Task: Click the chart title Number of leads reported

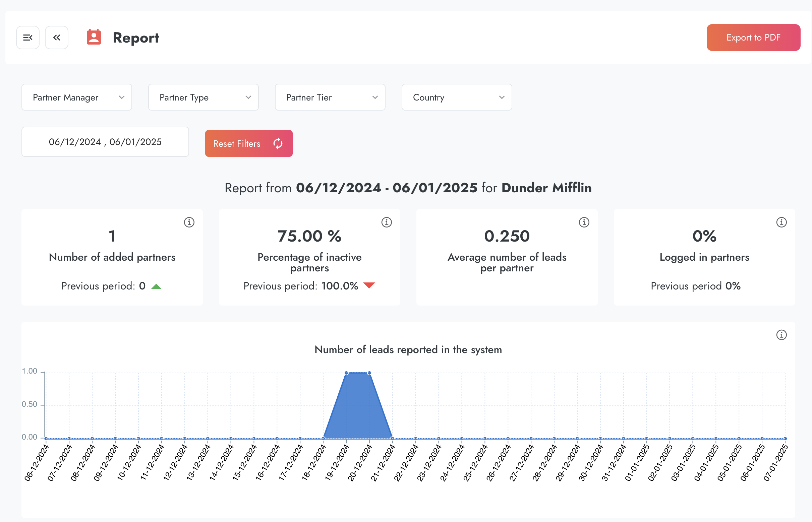Action: click(x=408, y=349)
